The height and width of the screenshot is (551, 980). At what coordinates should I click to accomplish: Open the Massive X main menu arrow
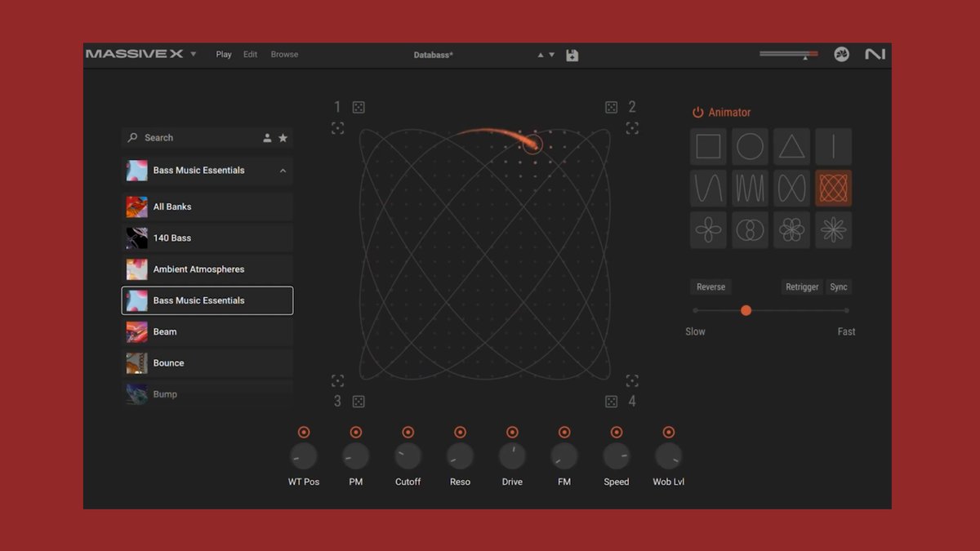[x=194, y=55]
